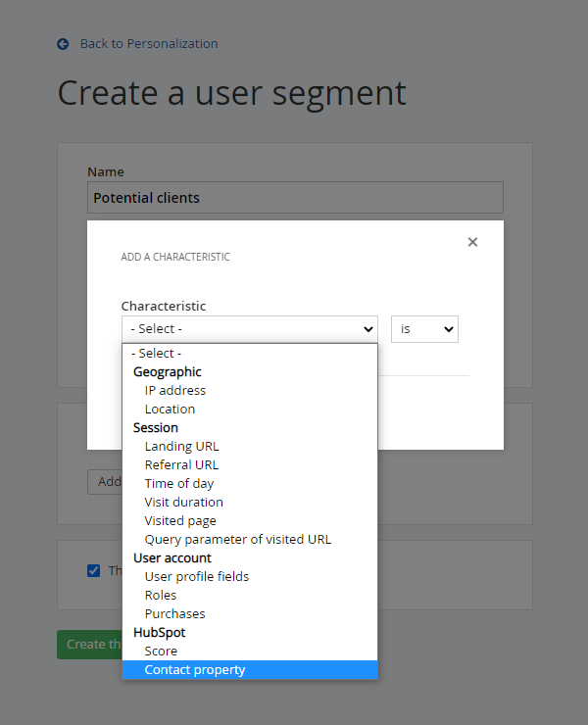Viewport: 588px width, 725px height.
Task: Open the 'is' operator dropdown
Action: pos(424,329)
